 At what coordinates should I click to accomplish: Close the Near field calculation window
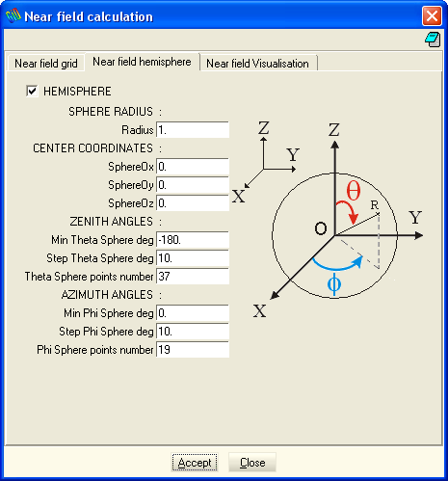coord(432,15)
